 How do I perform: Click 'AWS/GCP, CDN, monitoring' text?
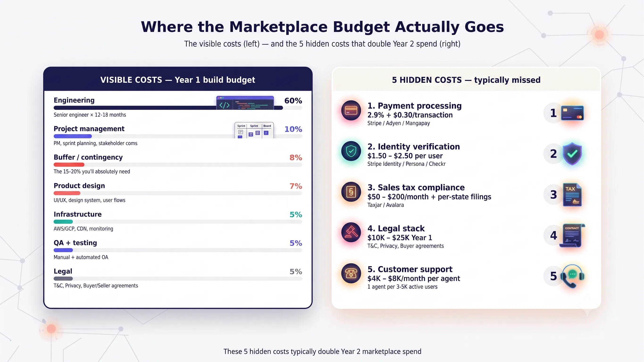83,229
